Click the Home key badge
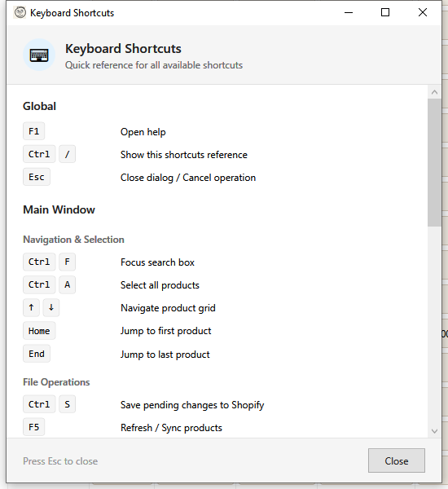This screenshot has height=489, width=448. pyautogui.click(x=39, y=331)
